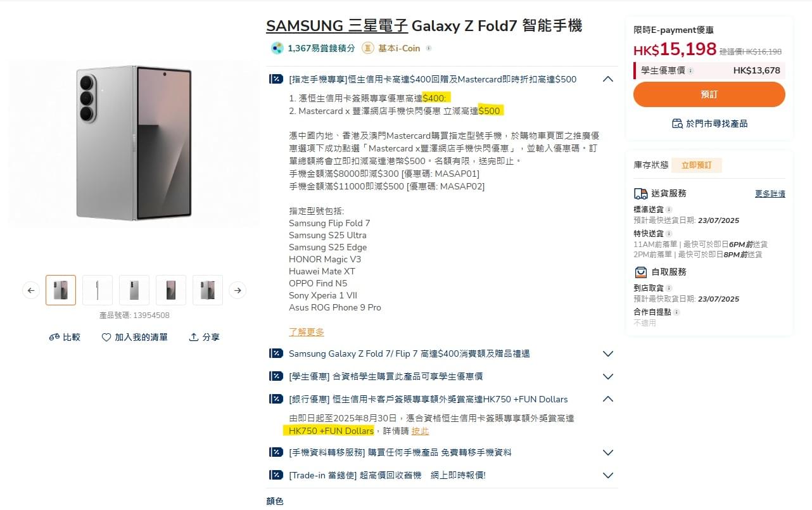Click info icon next to 學生優惠價

tap(690, 71)
